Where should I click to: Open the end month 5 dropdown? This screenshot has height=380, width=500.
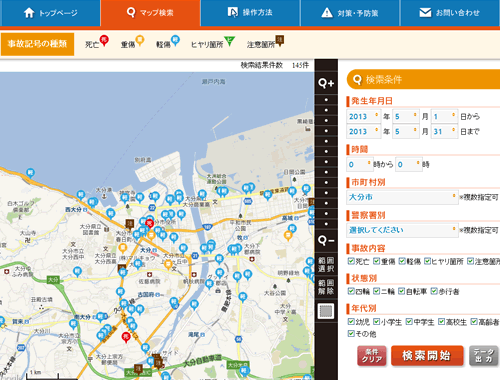(406, 131)
